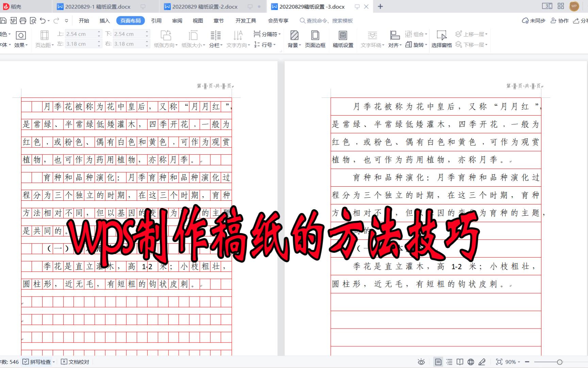
Task: Click 文档校对 document proofreading
Action: click(75, 362)
